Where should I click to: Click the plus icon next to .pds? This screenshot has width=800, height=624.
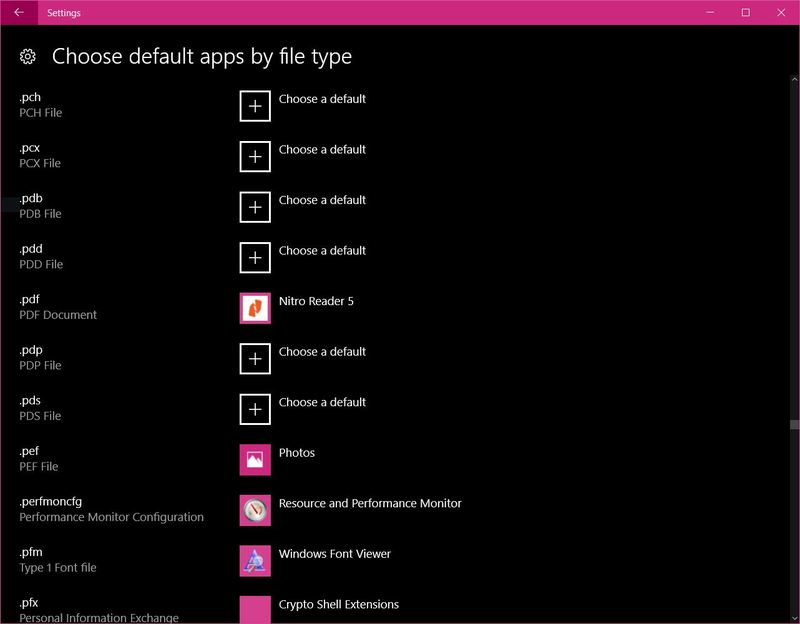click(x=253, y=409)
